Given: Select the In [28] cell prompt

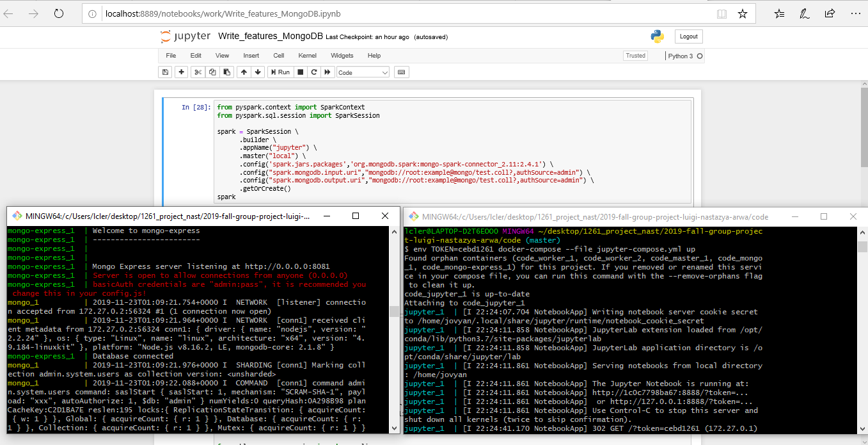Looking at the screenshot, I should tap(196, 108).
